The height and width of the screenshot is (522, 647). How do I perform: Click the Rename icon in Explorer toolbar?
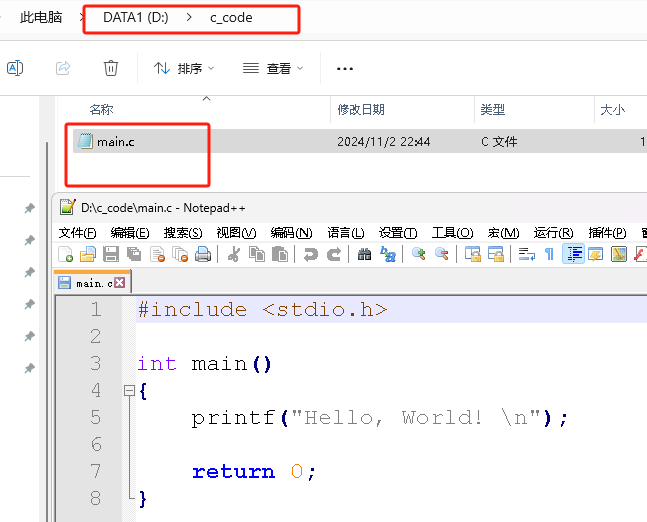coord(15,68)
